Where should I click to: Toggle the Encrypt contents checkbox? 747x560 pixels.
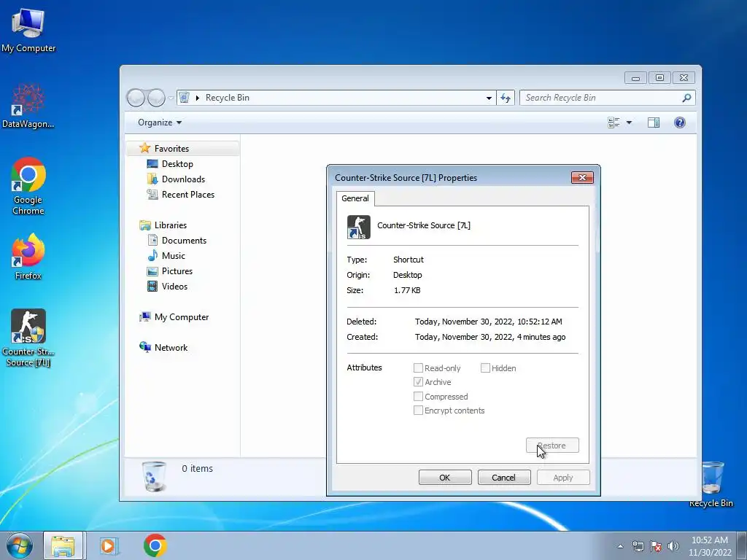tap(418, 411)
